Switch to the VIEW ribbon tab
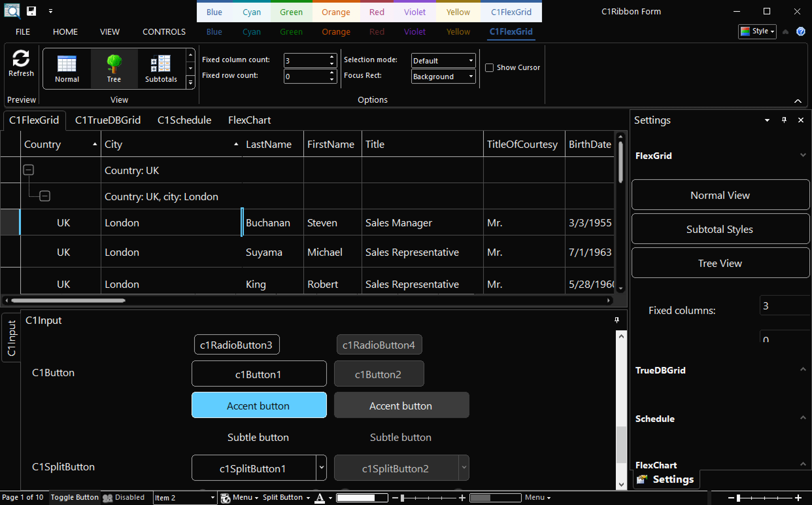The height and width of the screenshot is (505, 812). (110, 32)
